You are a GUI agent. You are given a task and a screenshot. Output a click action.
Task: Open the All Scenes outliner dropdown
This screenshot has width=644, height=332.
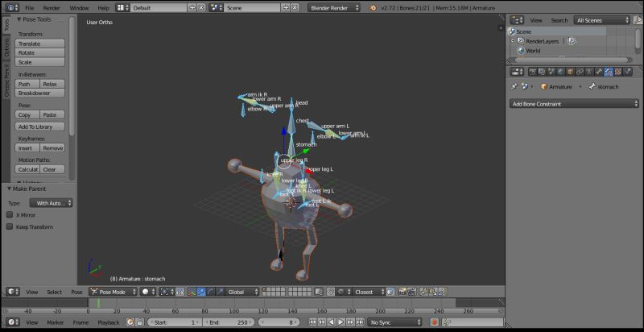coord(602,20)
